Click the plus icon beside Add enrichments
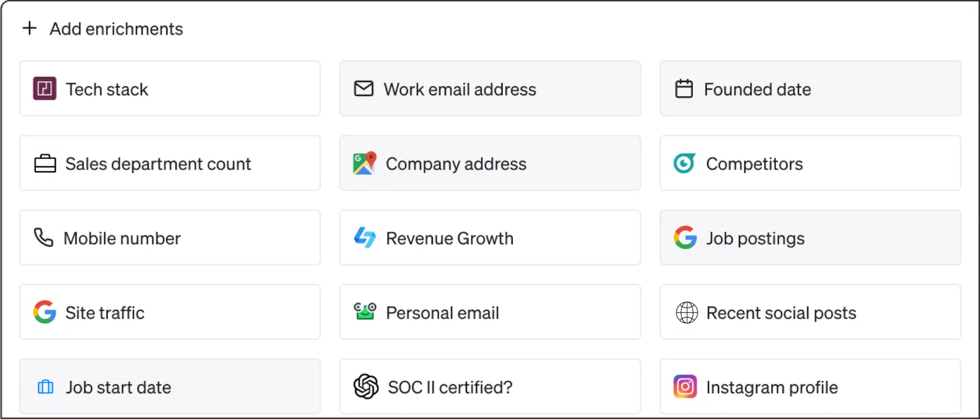The image size is (980, 419). point(29,28)
